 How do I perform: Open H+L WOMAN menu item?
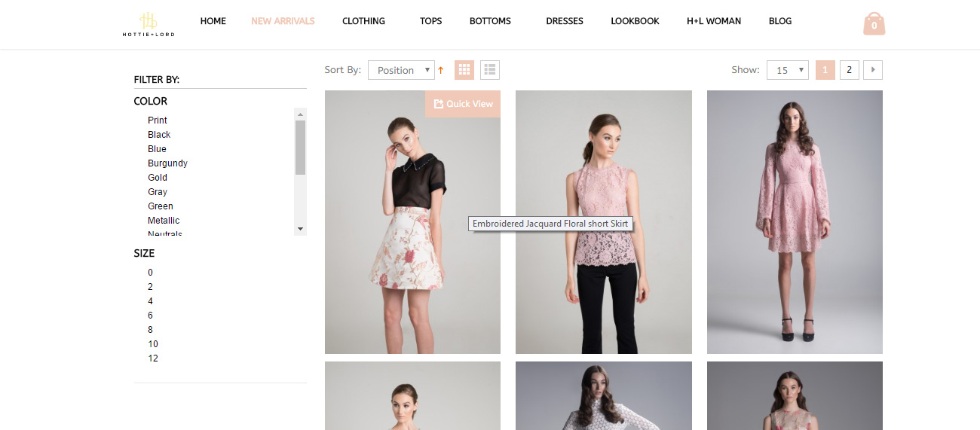click(714, 21)
